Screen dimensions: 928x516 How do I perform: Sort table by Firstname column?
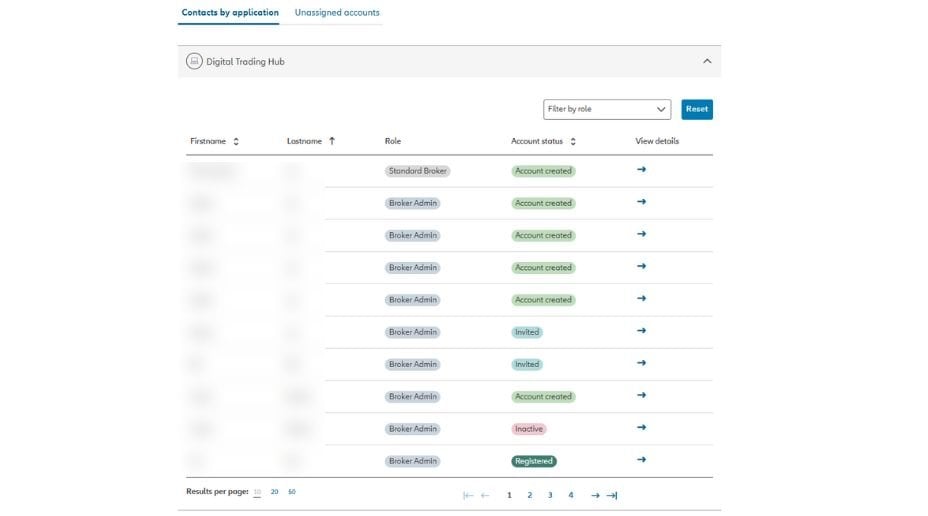236,141
